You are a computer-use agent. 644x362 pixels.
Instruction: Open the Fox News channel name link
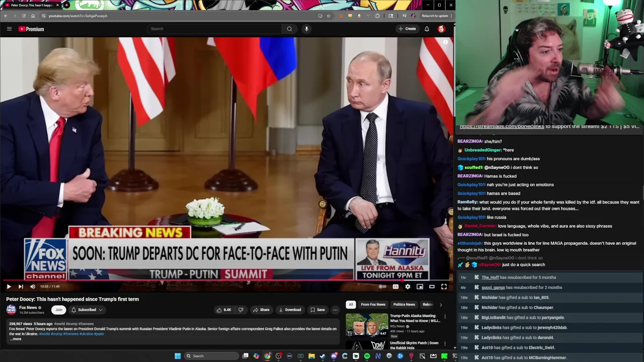click(28, 308)
